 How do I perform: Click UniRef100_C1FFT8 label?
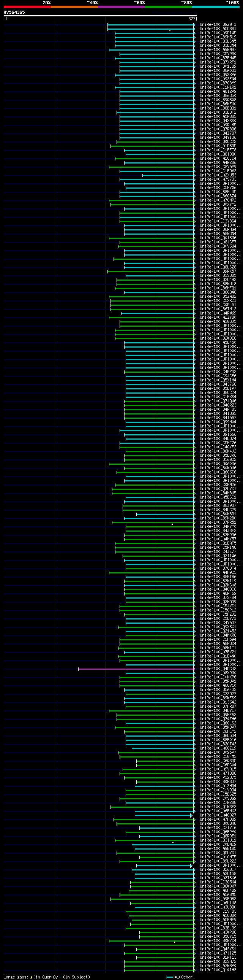point(218,150)
